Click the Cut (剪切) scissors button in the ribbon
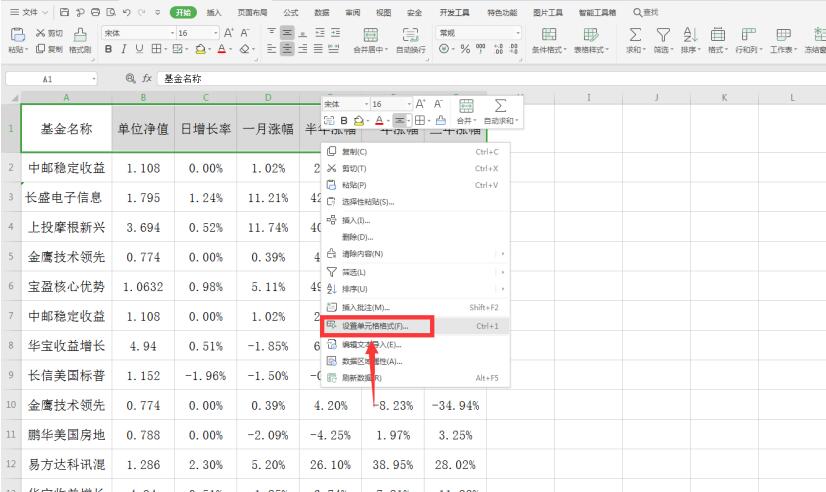 49,33
